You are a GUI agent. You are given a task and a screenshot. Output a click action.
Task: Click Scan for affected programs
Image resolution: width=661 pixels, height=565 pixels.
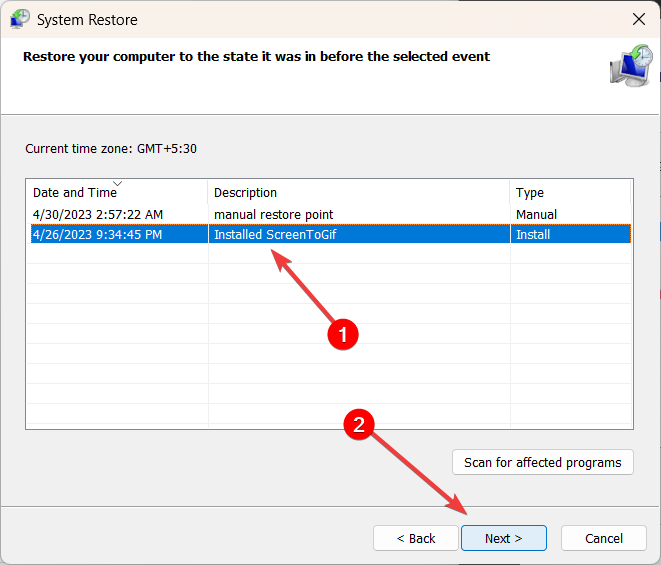543,462
